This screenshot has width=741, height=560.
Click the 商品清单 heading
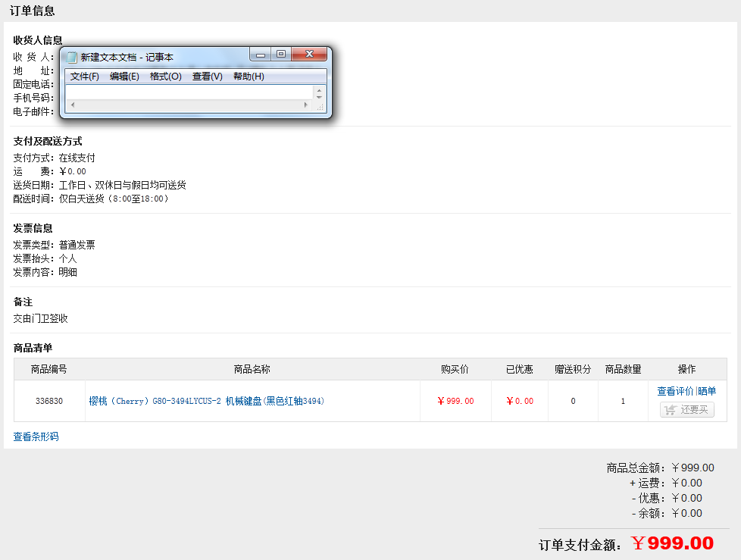tap(33, 349)
